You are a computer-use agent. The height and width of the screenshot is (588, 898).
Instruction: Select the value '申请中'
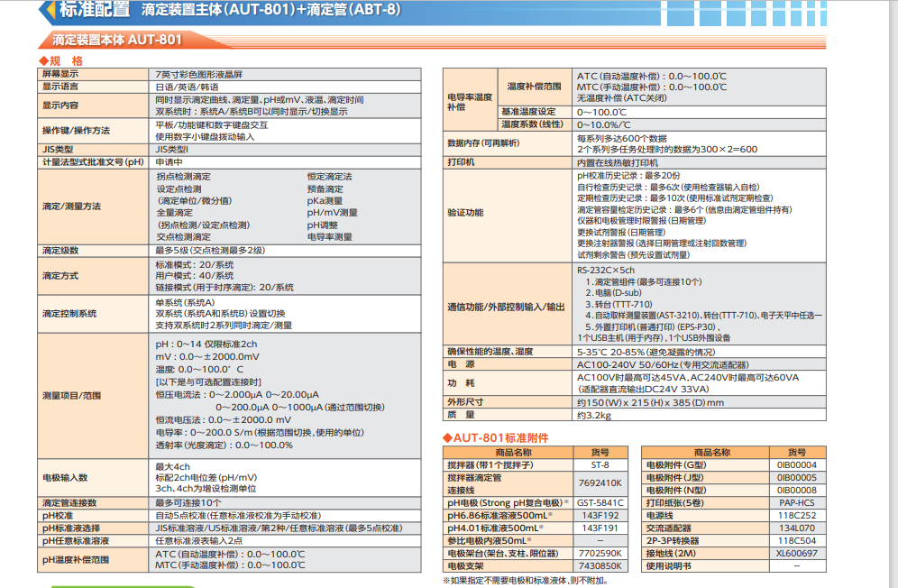coord(169,162)
